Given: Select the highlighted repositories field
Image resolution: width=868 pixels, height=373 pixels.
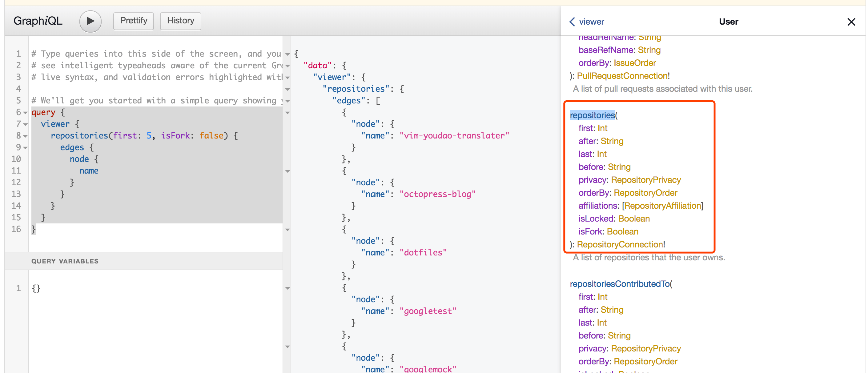Looking at the screenshot, I should point(592,115).
